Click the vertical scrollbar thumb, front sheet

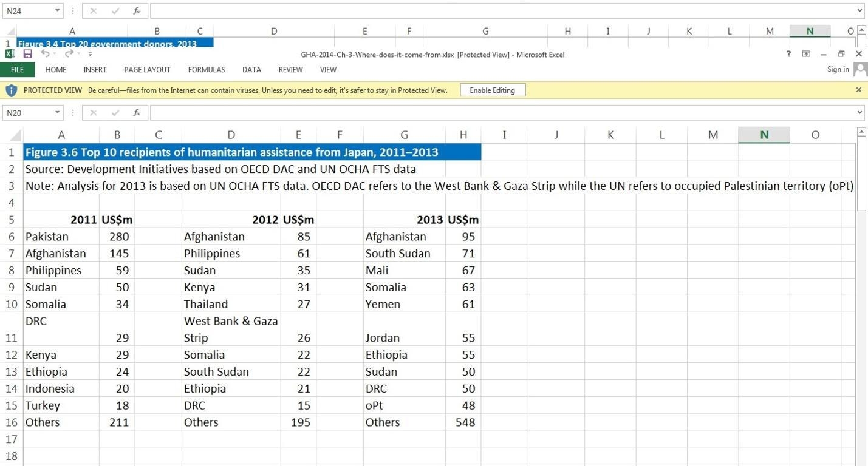pyautogui.click(x=861, y=174)
